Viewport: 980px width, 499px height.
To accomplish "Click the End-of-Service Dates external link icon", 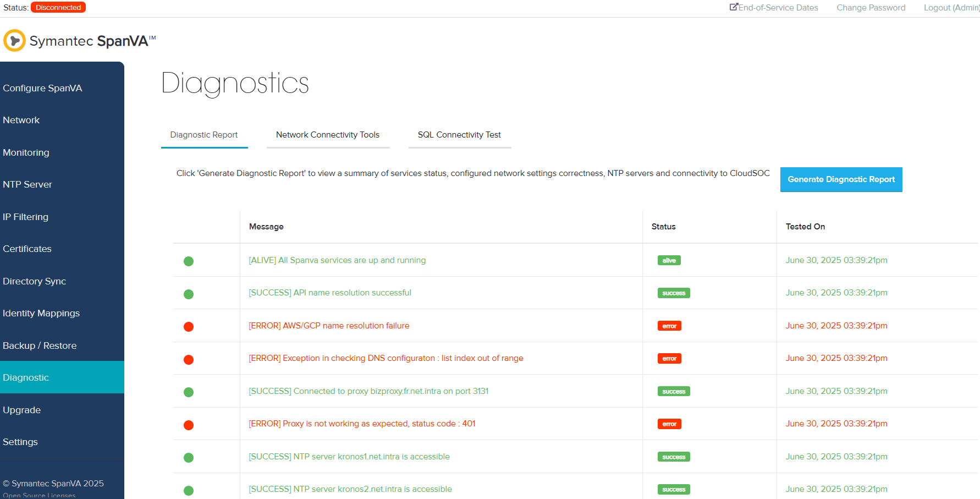I will pyautogui.click(x=734, y=7).
